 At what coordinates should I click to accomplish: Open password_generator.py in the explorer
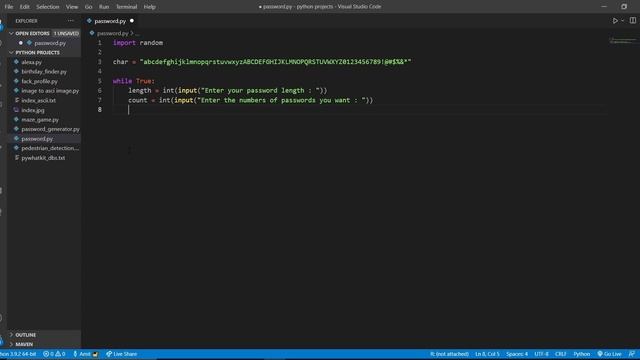[50, 129]
